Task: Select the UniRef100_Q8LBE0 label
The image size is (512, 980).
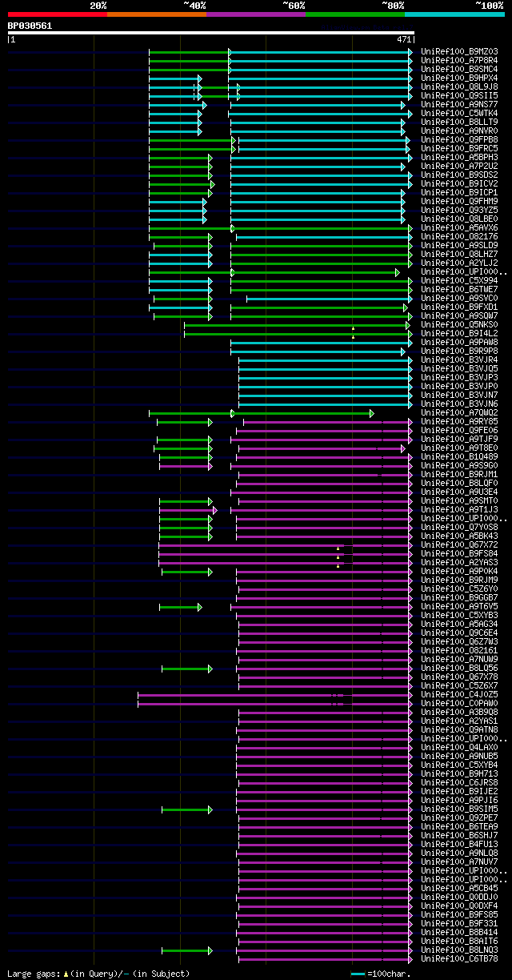Action: pyautogui.click(x=459, y=219)
